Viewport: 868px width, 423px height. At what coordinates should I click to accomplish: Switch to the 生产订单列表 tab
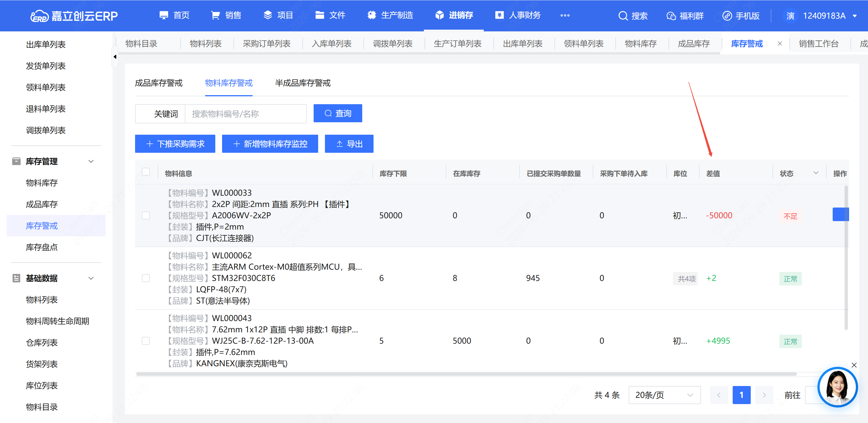[x=457, y=44]
